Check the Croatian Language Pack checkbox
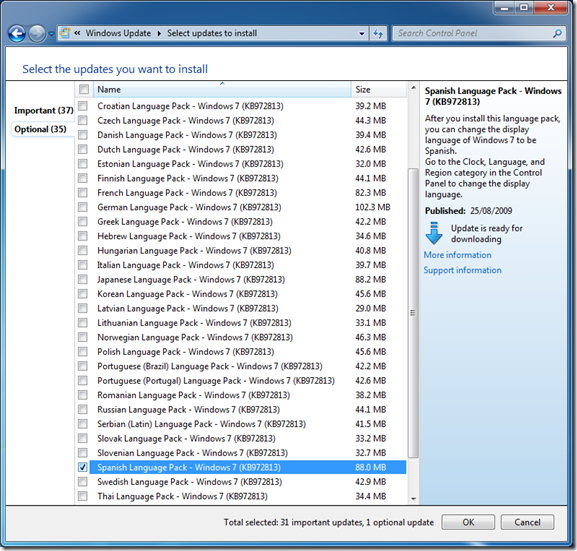This screenshot has width=577, height=551. click(x=83, y=106)
